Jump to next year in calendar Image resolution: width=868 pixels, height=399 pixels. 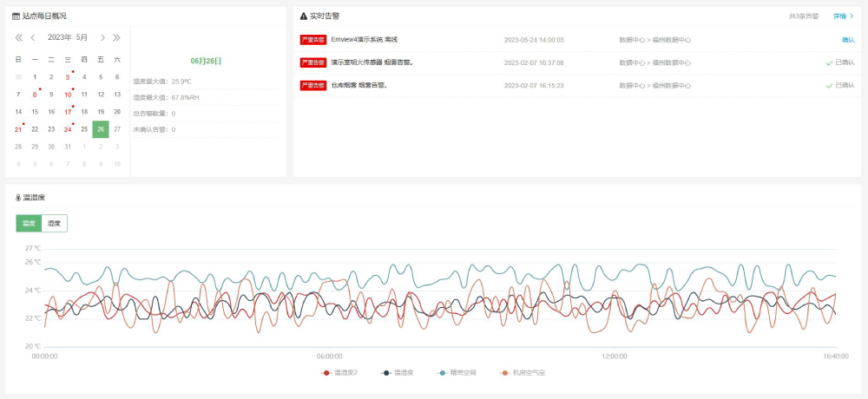tap(116, 37)
